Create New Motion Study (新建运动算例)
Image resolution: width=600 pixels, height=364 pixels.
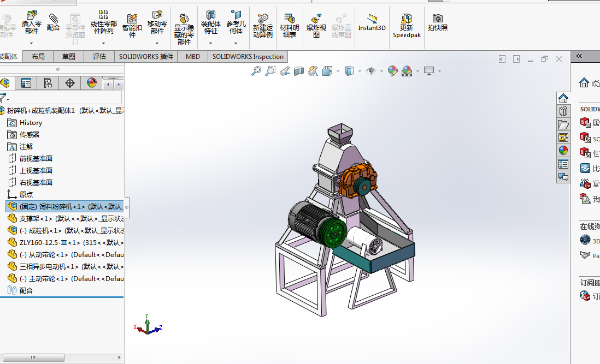[x=262, y=25]
